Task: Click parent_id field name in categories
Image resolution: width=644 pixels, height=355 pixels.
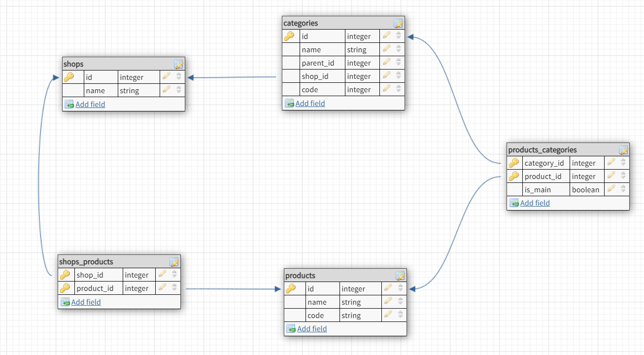Action: pos(318,63)
